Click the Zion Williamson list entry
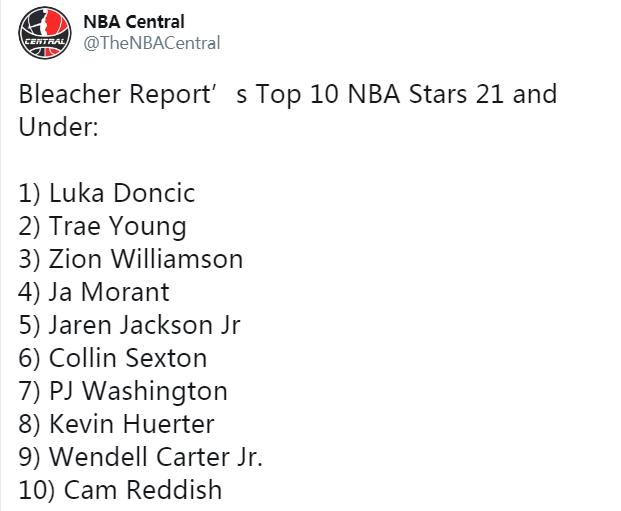 (131, 259)
